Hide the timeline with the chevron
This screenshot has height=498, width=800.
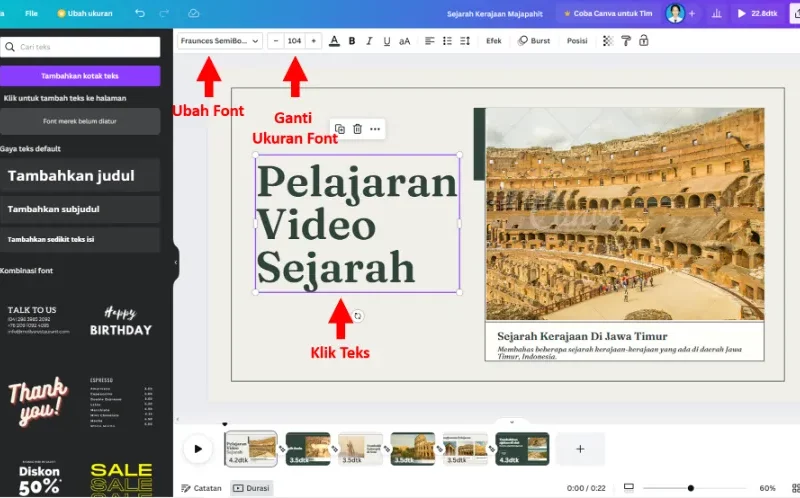coord(512,422)
